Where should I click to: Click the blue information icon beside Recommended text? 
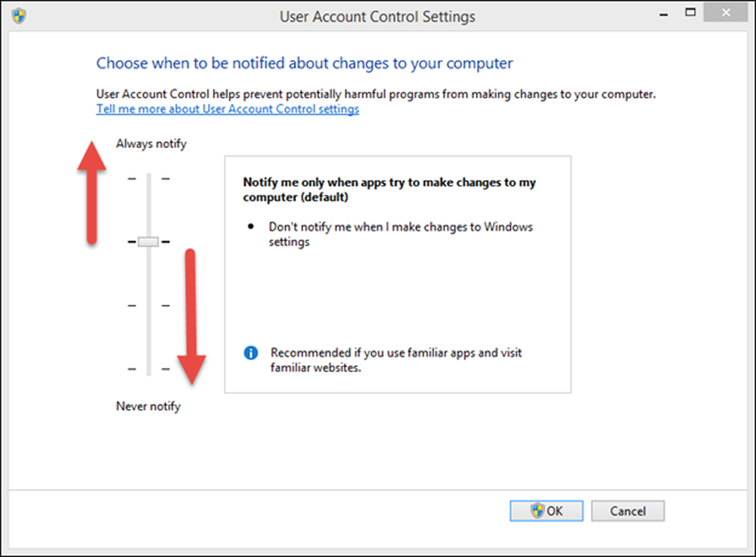[251, 353]
